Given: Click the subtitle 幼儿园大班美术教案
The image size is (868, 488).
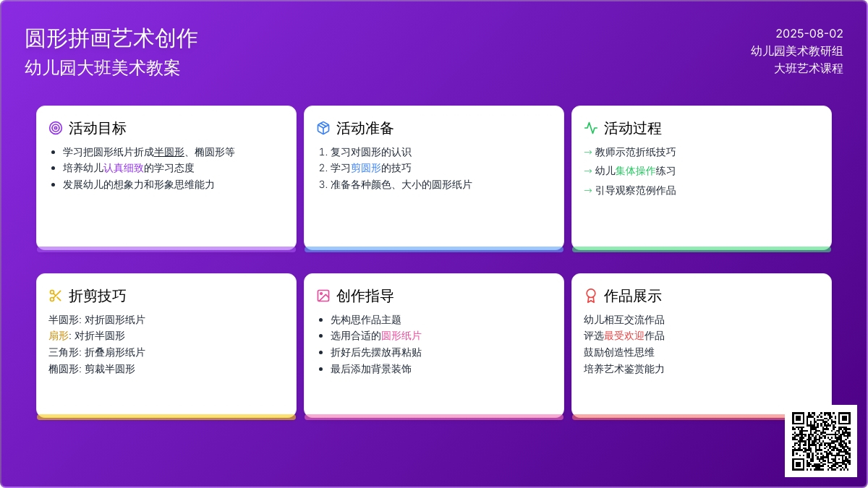Looking at the screenshot, I should (x=103, y=68).
